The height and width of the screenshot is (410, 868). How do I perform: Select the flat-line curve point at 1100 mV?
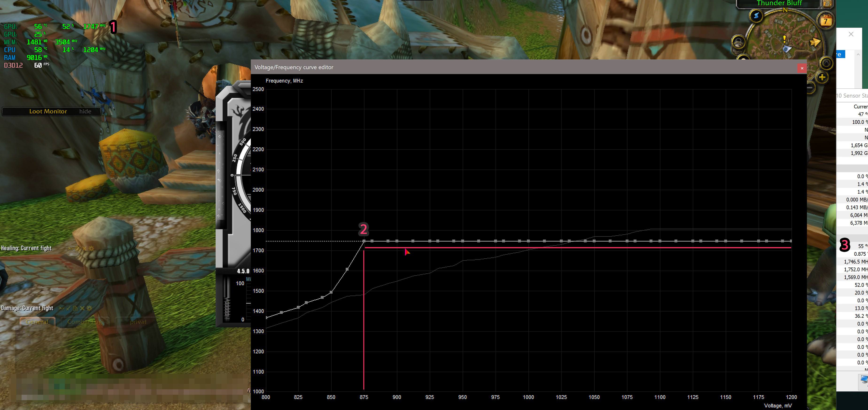(660, 241)
